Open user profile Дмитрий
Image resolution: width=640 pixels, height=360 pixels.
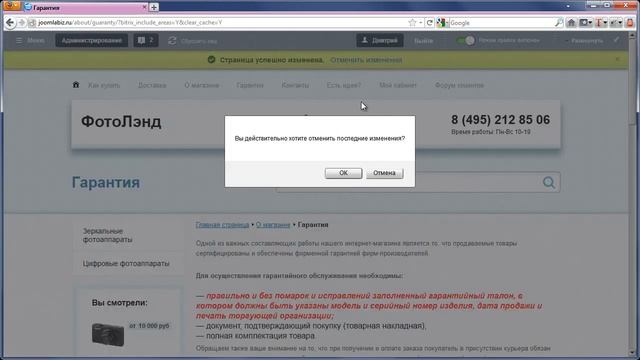380,40
